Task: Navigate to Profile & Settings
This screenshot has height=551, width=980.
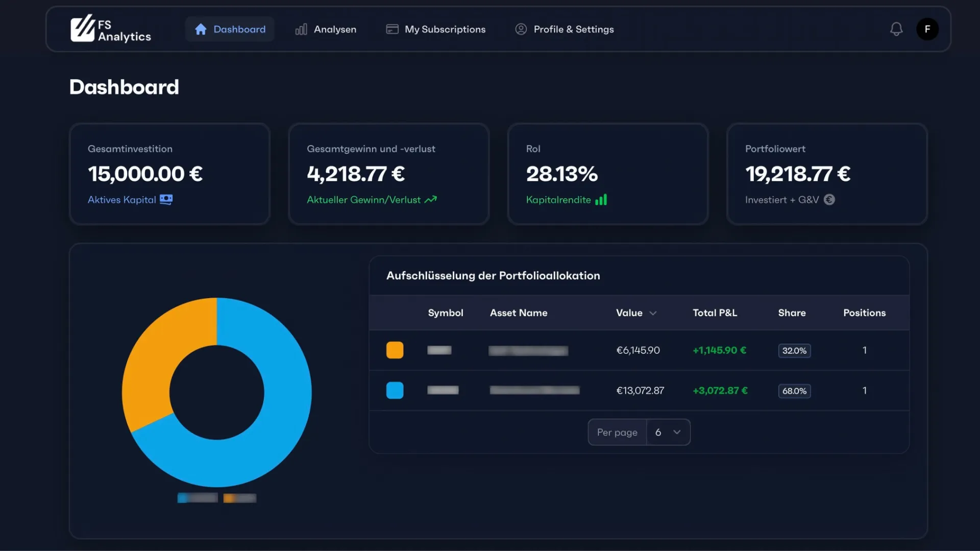Action: tap(564, 30)
